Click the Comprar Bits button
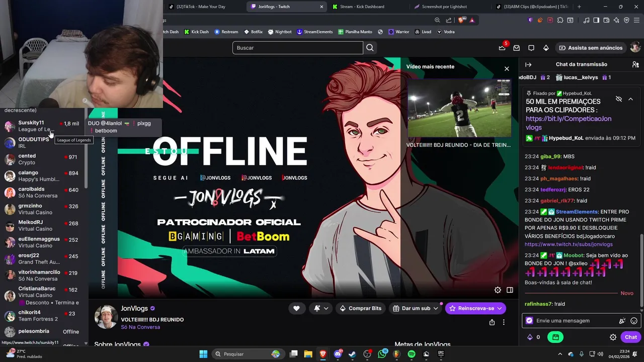This screenshot has height=362, width=644. coord(360,308)
